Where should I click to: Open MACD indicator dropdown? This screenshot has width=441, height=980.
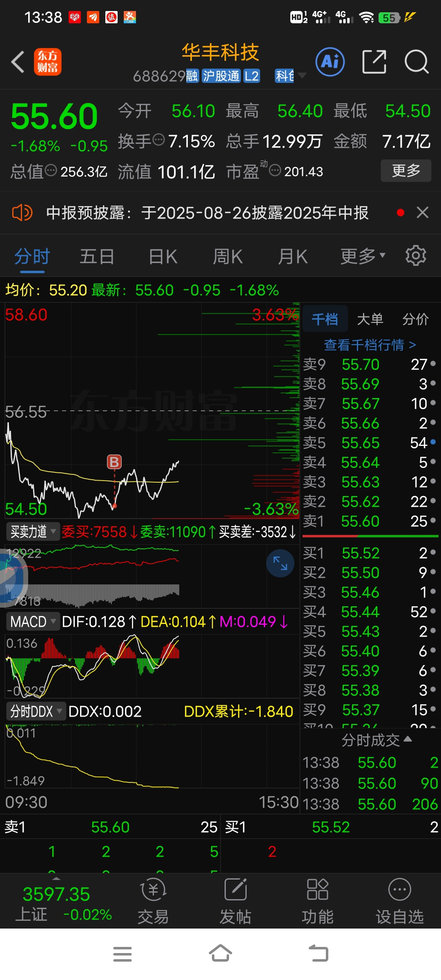[x=33, y=621]
